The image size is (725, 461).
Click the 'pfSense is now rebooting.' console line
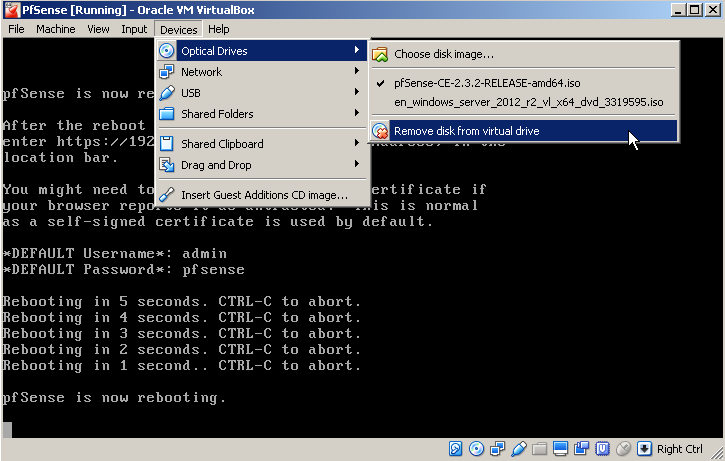pos(114,398)
